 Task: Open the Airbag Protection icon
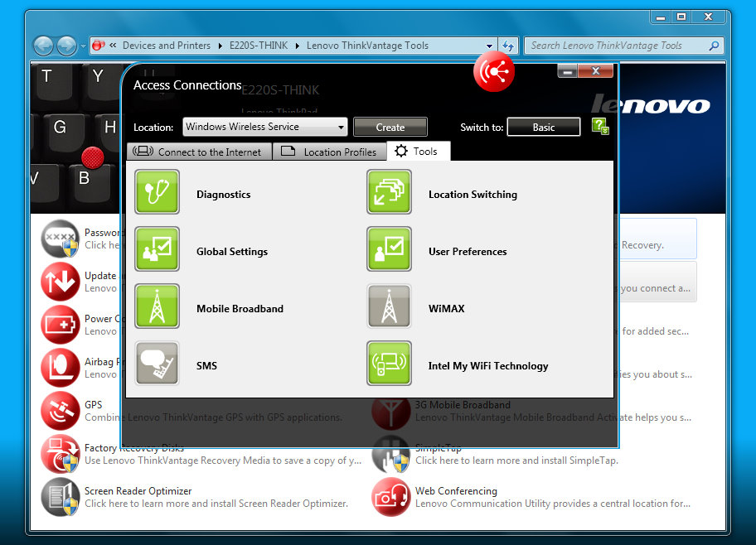click(60, 367)
